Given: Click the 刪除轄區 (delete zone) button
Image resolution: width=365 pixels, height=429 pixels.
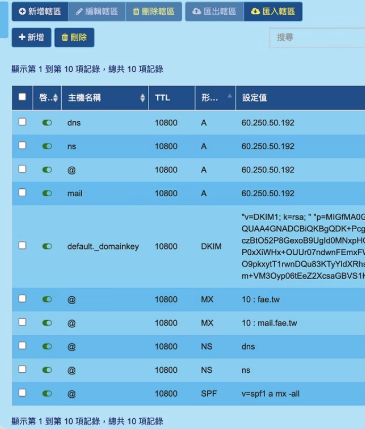Looking at the screenshot, I should (154, 11).
